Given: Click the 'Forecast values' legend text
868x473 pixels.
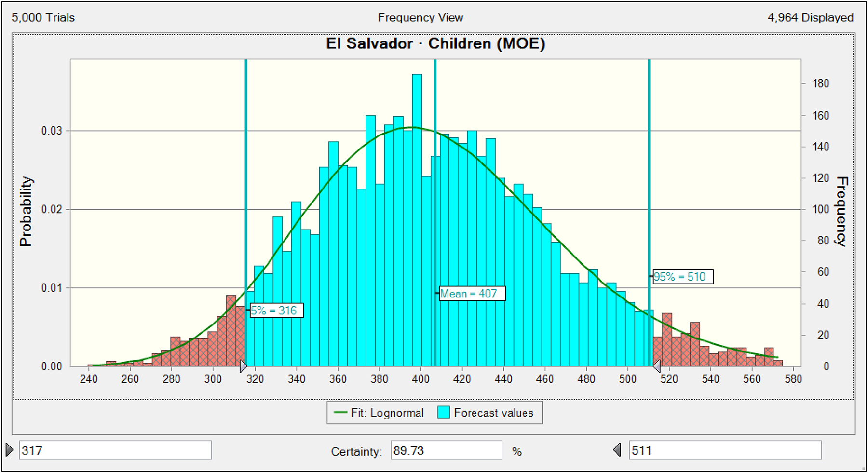Looking at the screenshot, I should click(493, 413).
